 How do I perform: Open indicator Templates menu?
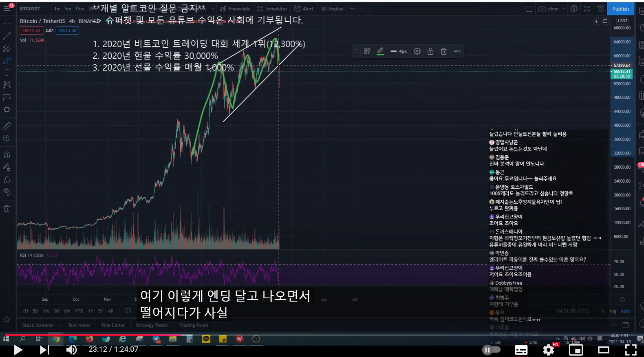[272, 9]
